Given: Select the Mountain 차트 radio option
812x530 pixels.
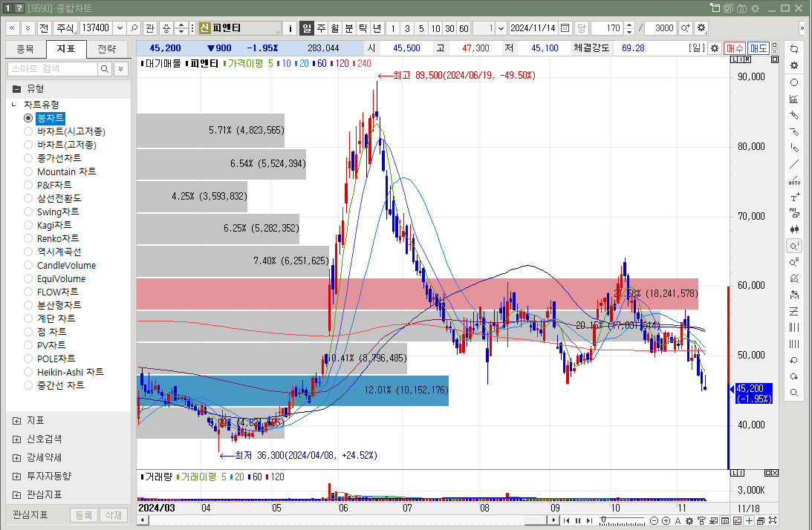Looking at the screenshot, I should (x=28, y=171).
